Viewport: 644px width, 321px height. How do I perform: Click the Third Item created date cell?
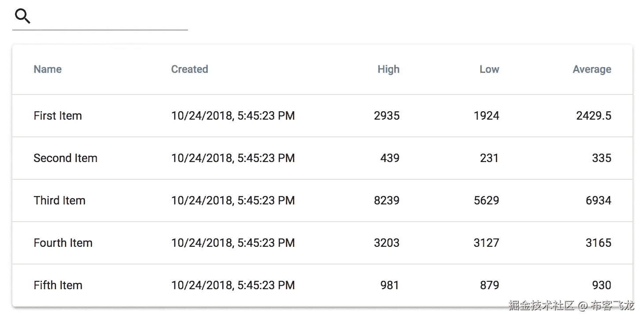[x=233, y=200]
